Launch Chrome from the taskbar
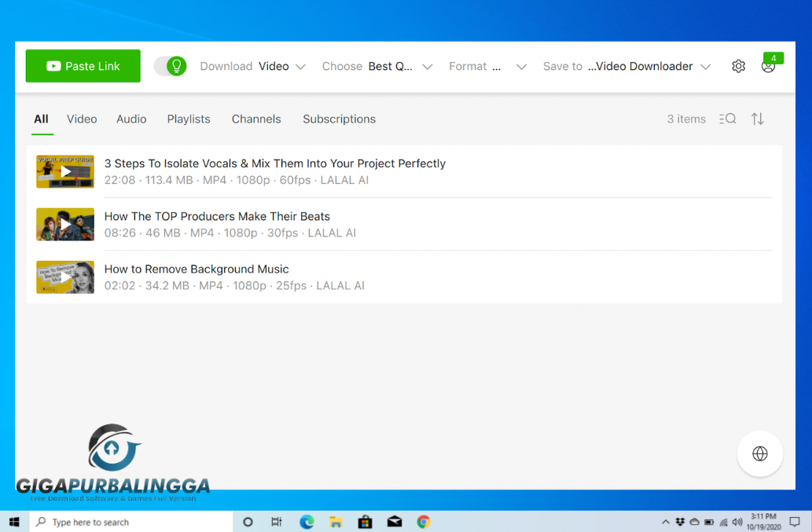The image size is (812, 532). tap(423, 521)
